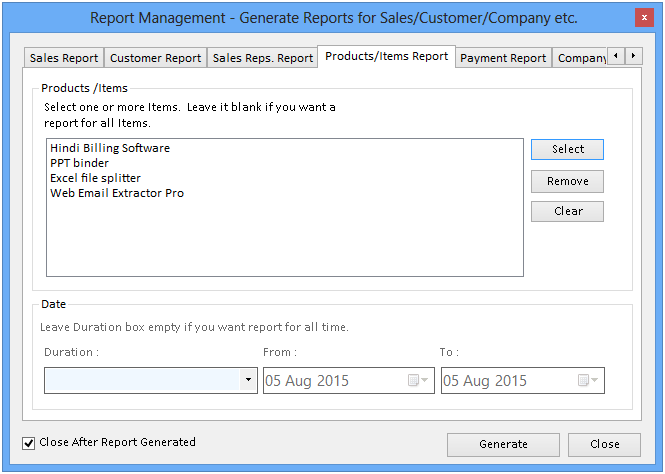
Task: Open the To date calendar picker
Action: click(587, 380)
